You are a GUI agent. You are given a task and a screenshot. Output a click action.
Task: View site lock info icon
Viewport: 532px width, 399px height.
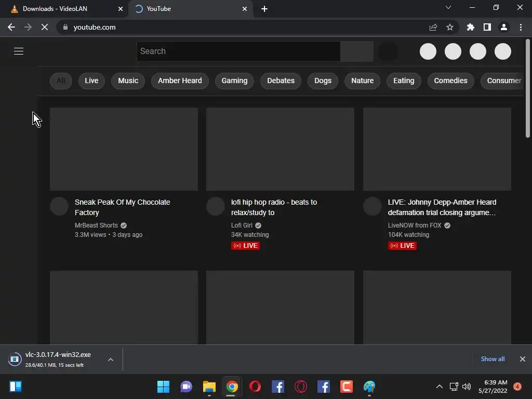(x=65, y=27)
